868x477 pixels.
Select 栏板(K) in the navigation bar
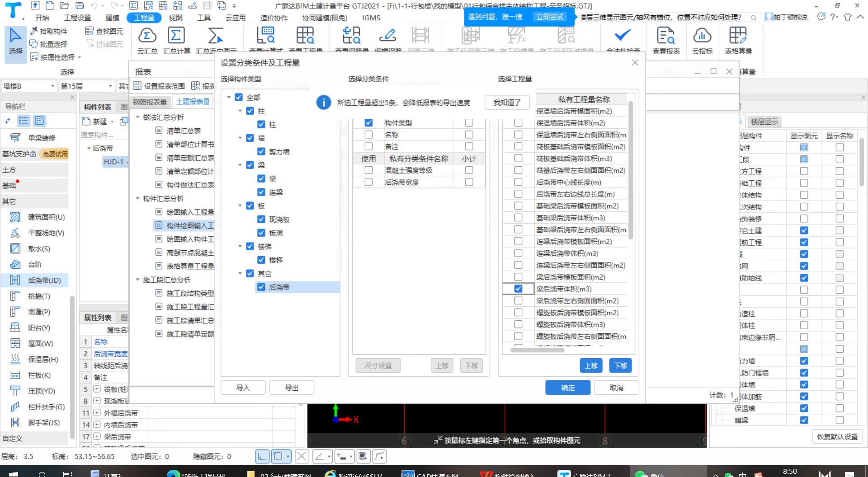pyautogui.click(x=32, y=375)
